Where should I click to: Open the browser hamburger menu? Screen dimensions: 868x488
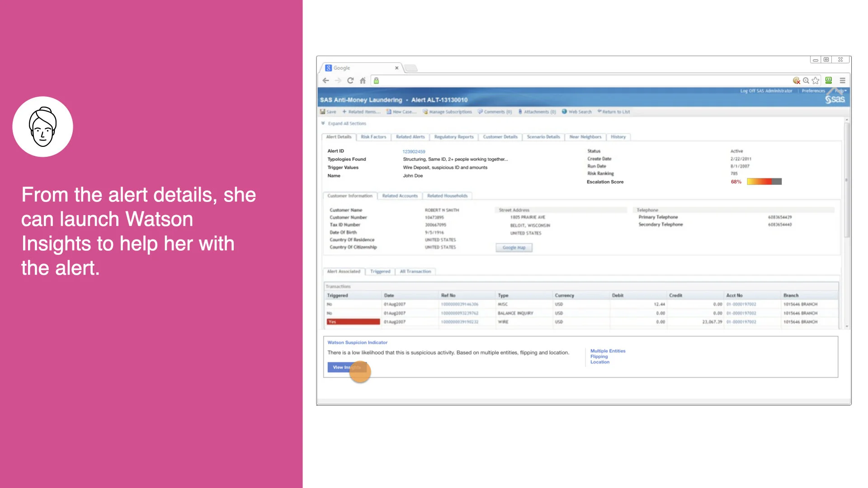[x=843, y=80]
